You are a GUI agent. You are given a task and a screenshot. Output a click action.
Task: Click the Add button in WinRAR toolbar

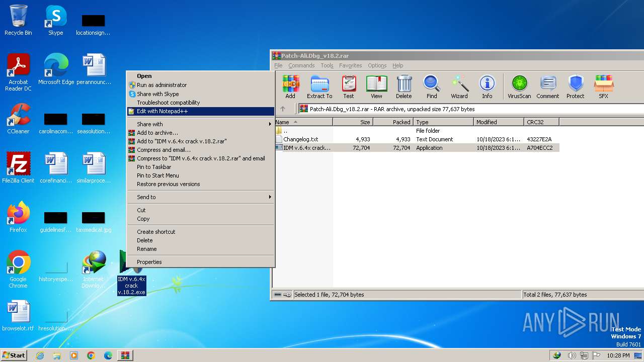pos(290,87)
